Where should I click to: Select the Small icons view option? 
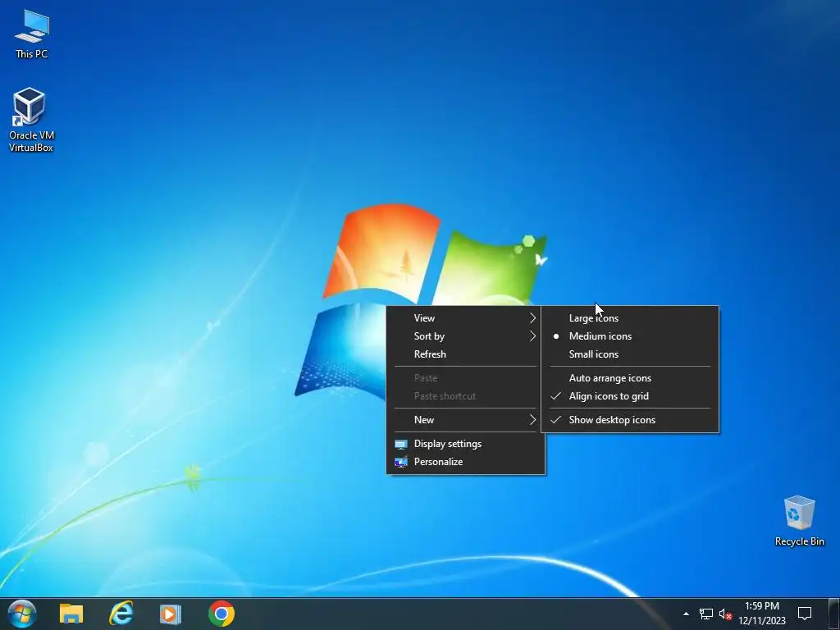[630, 354]
